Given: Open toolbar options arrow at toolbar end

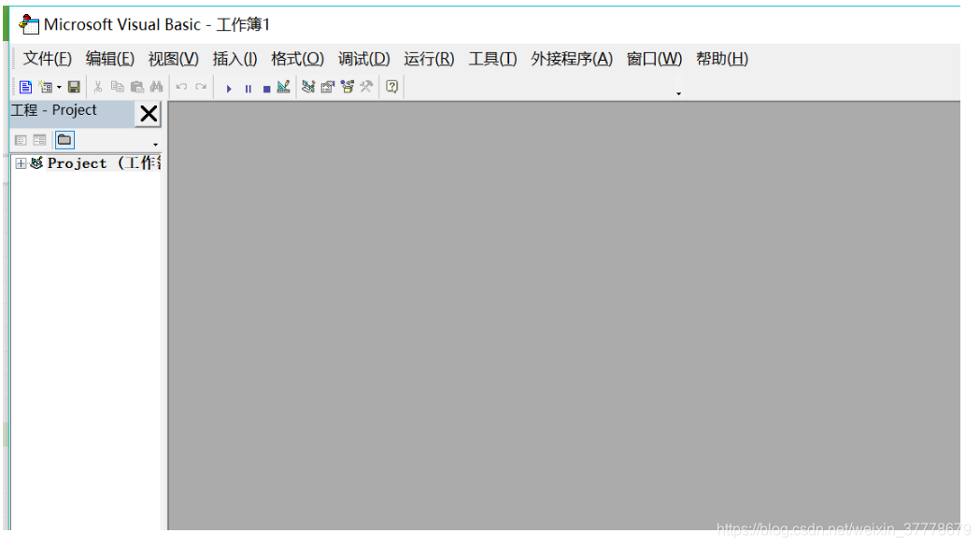Looking at the screenshot, I should click(x=679, y=93).
